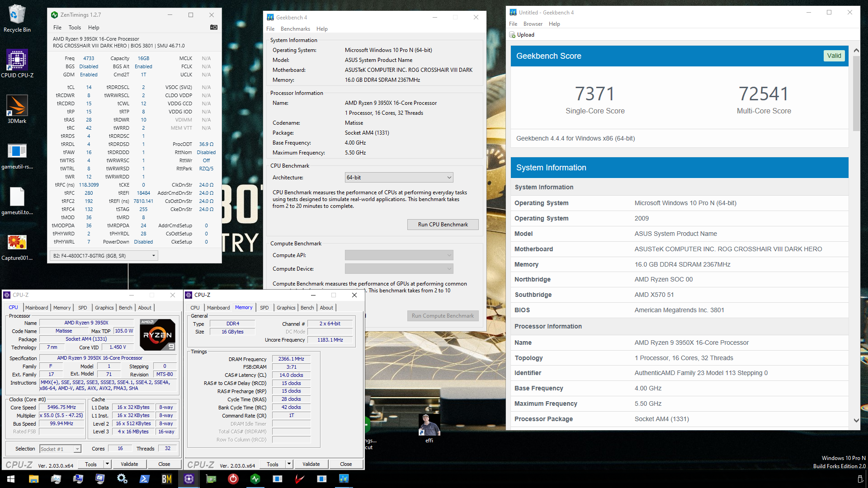This screenshot has width=868, height=488.
Task: Open ZenTimings File menu
Action: click(57, 28)
